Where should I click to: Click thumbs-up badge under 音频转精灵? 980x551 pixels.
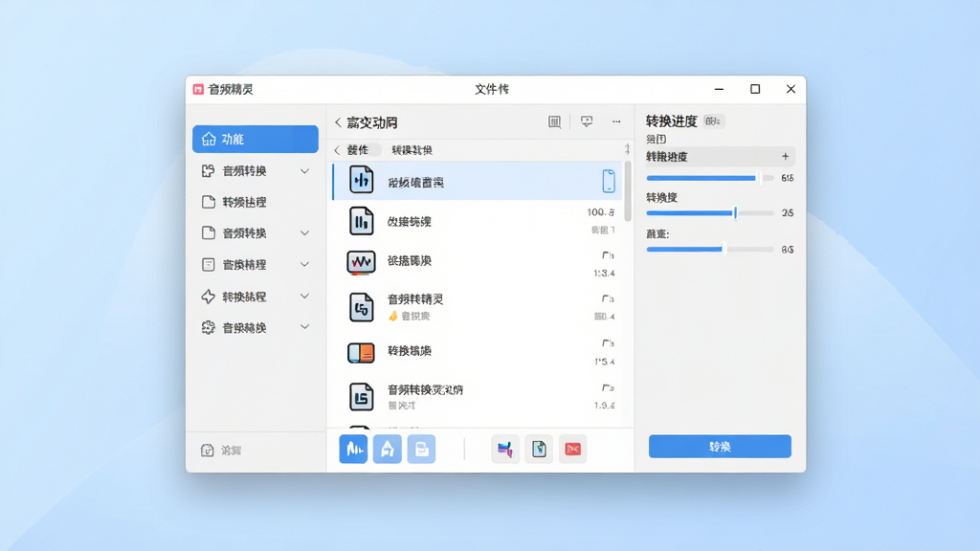pos(393,316)
